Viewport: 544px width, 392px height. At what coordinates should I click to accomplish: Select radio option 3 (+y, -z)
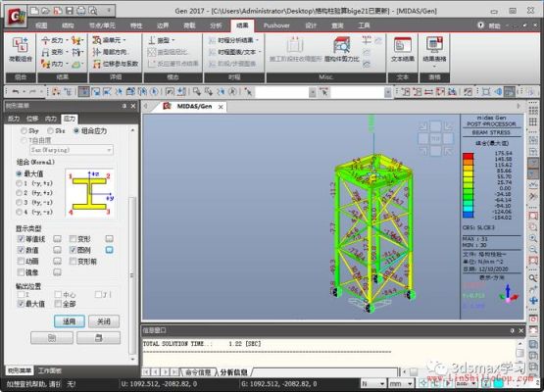point(19,202)
